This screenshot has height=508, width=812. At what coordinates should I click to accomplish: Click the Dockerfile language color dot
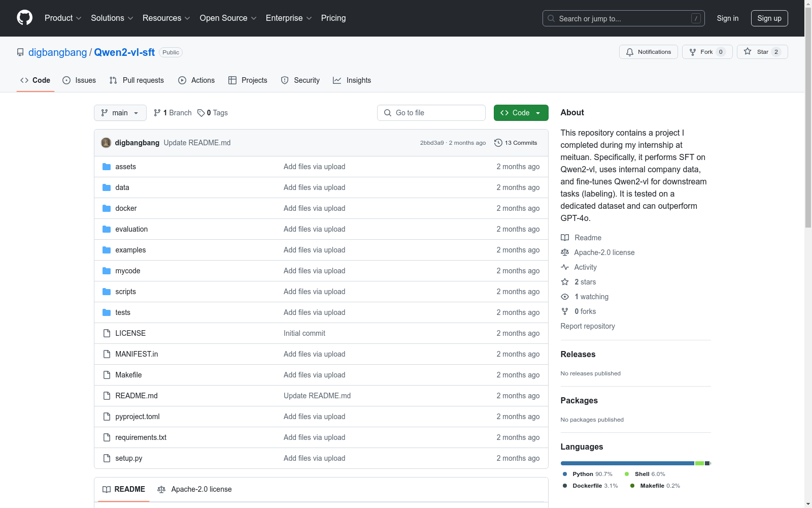(565, 486)
